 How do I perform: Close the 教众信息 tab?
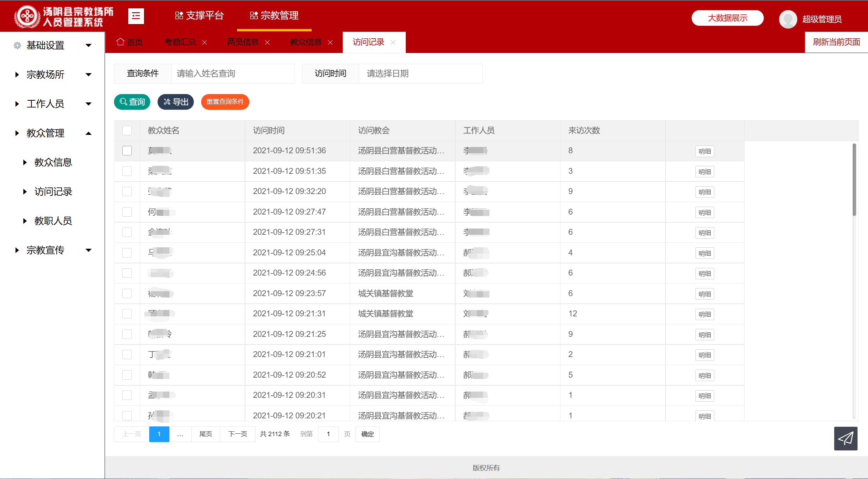point(330,43)
